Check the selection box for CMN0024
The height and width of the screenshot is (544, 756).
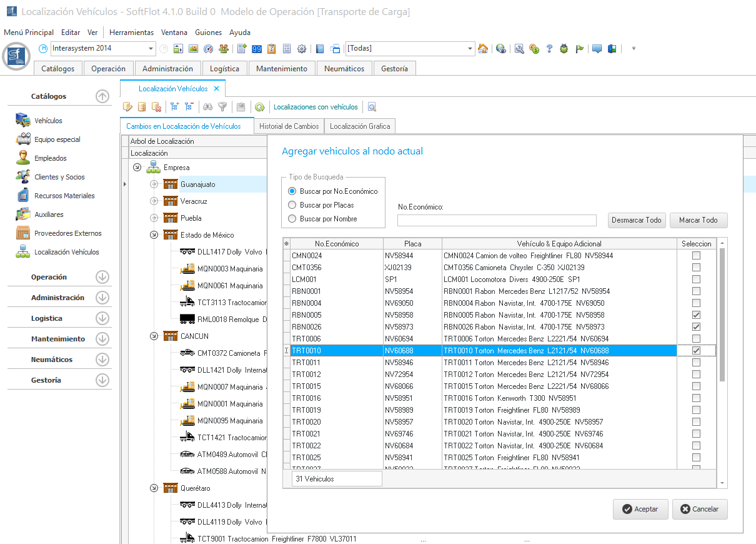[696, 256]
